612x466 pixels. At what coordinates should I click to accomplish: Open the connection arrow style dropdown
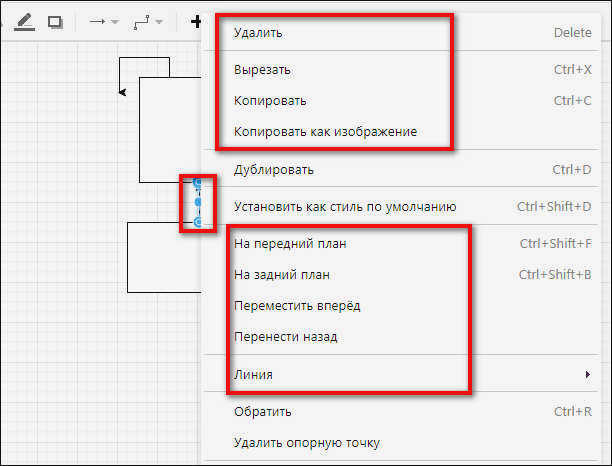pyautogui.click(x=104, y=21)
